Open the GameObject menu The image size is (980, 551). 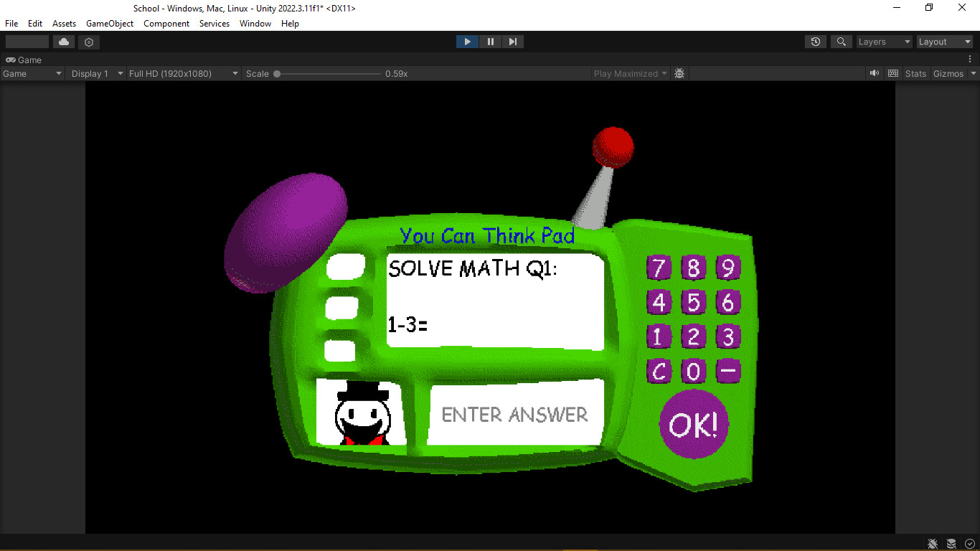(x=110, y=24)
